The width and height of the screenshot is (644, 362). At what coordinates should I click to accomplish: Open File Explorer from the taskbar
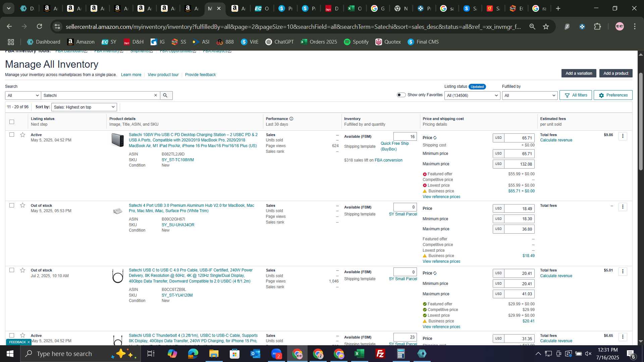pos(214,354)
